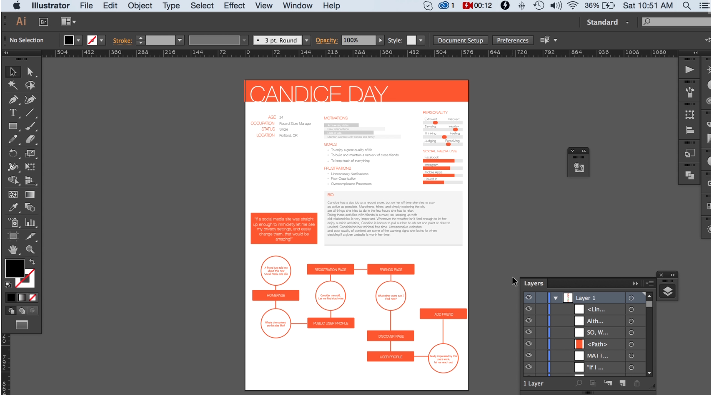Open the Type menu
This screenshot has width=711, height=395.
click(x=171, y=5)
